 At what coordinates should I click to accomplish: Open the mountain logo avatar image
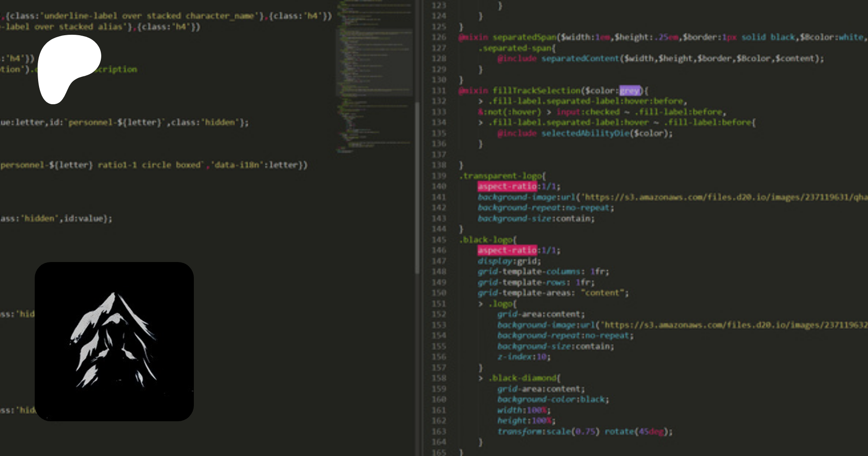click(114, 341)
